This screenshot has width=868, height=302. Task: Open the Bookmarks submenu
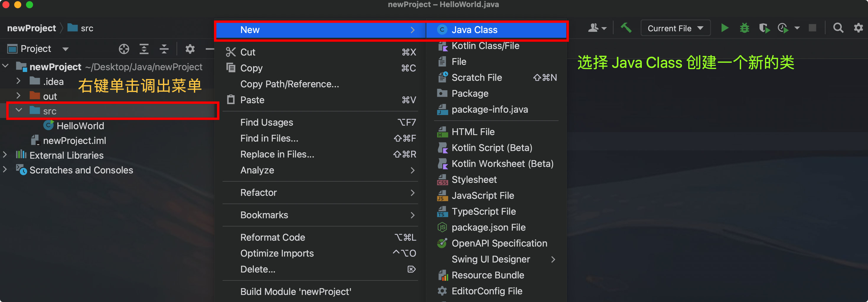320,215
